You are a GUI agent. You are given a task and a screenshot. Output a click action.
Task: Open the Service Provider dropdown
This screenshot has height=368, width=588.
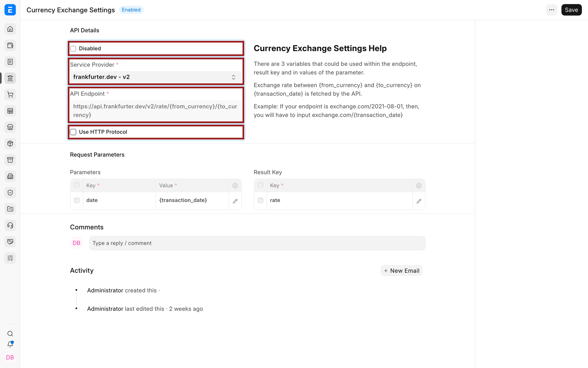tap(156, 77)
